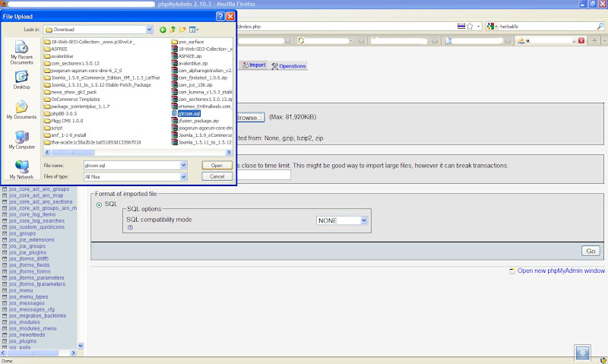Click the File name input field
608x364 pixels.
131,165
